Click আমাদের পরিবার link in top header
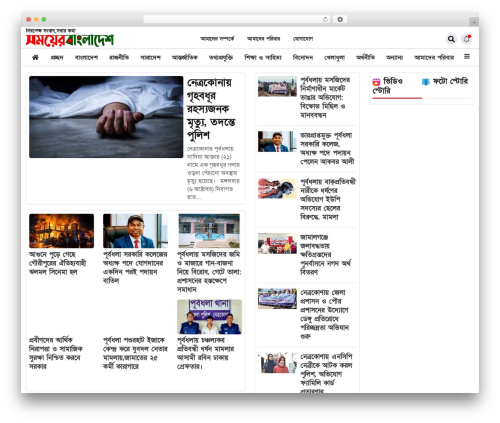 coord(263,39)
